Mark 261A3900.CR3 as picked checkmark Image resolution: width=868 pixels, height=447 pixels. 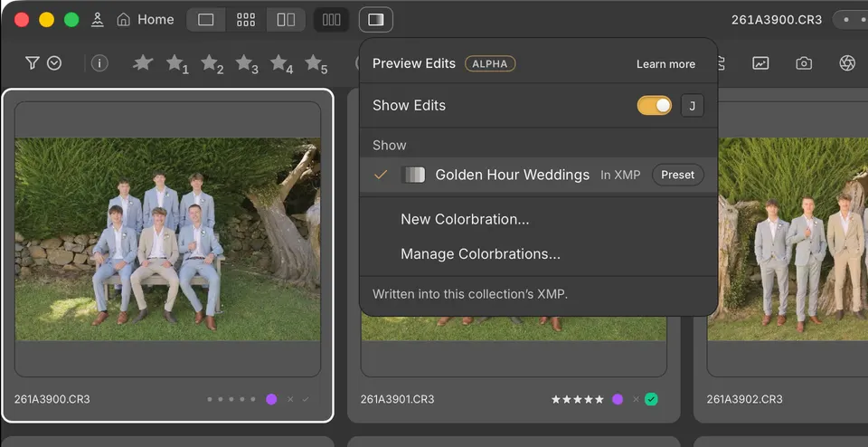pyautogui.click(x=305, y=399)
